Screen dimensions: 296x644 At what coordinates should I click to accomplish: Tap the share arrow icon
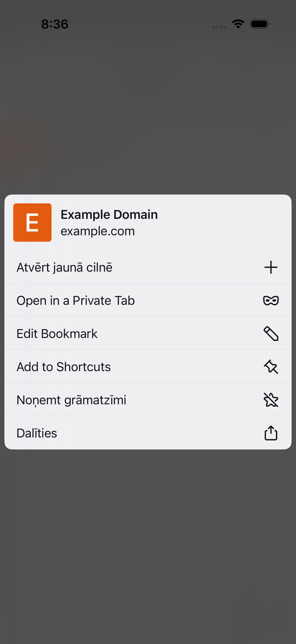[x=271, y=433]
